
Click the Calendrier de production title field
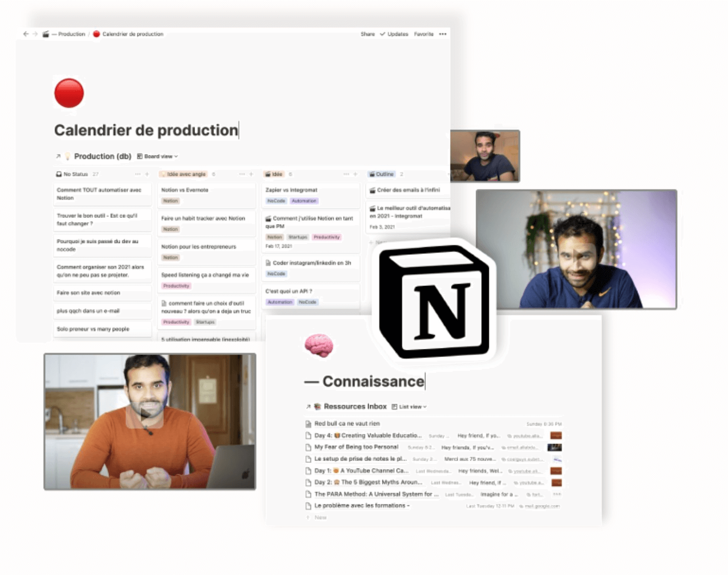146,130
